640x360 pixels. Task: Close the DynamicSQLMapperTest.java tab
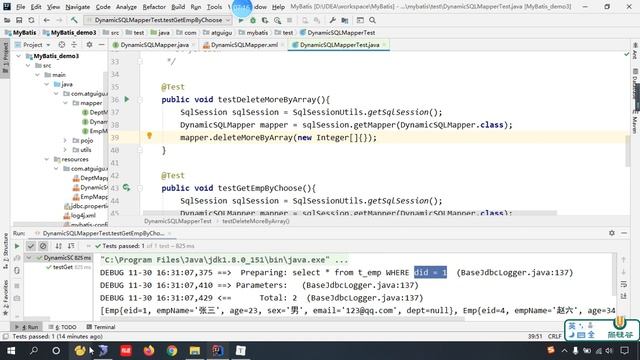pyautogui.click(x=384, y=45)
